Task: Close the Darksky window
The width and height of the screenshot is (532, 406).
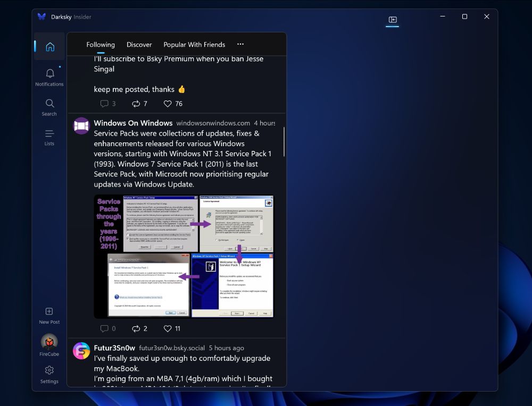Action: pyautogui.click(x=487, y=16)
